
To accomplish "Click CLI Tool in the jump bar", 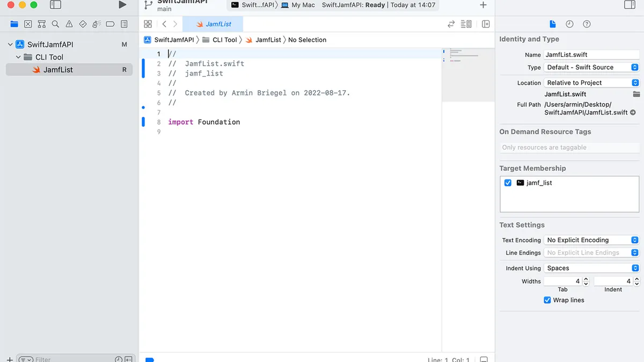I will coord(224,40).
